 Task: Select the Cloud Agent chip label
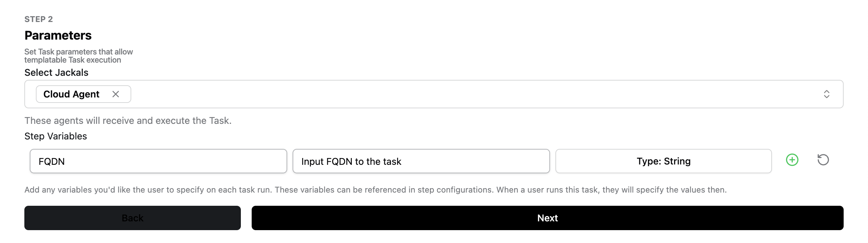(71, 94)
